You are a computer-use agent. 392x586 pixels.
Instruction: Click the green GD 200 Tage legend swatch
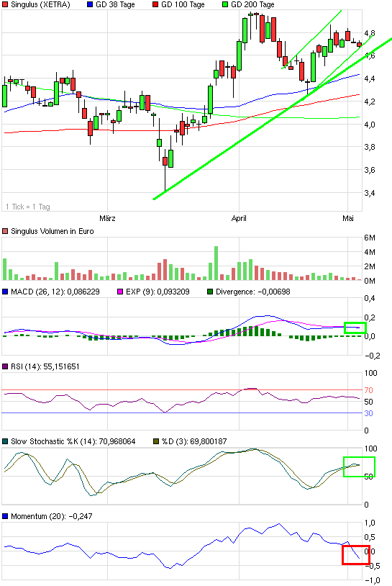click(x=224, y=5)
